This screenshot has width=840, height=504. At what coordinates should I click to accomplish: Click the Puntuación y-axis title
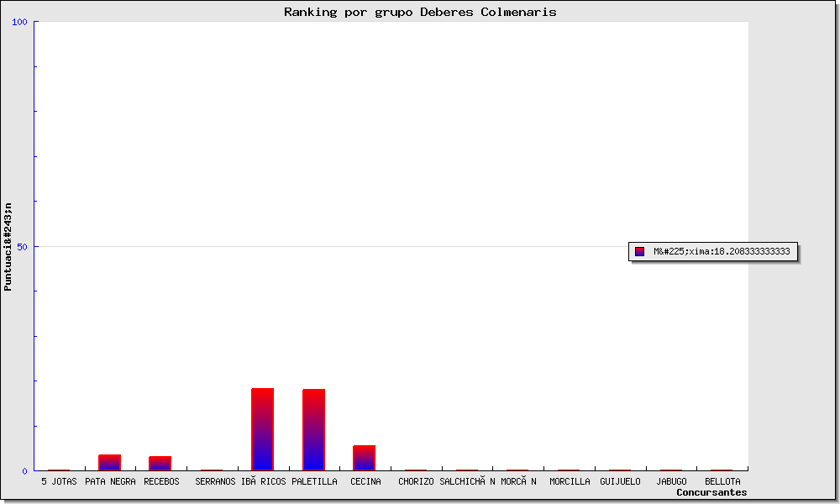[x=8, y=246]
